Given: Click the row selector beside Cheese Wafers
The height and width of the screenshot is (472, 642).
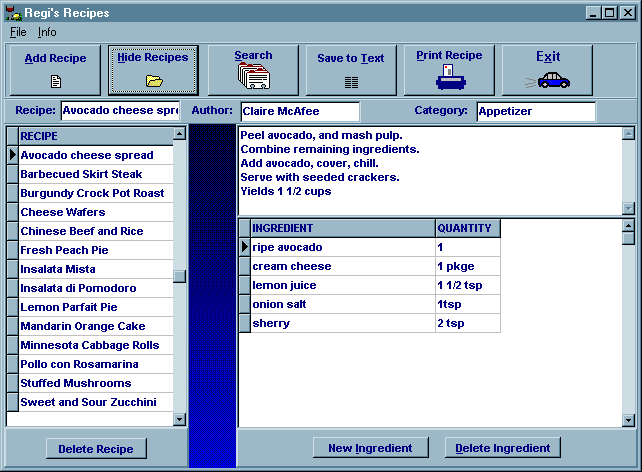Looking at the screenshot, I should point(13,212).
